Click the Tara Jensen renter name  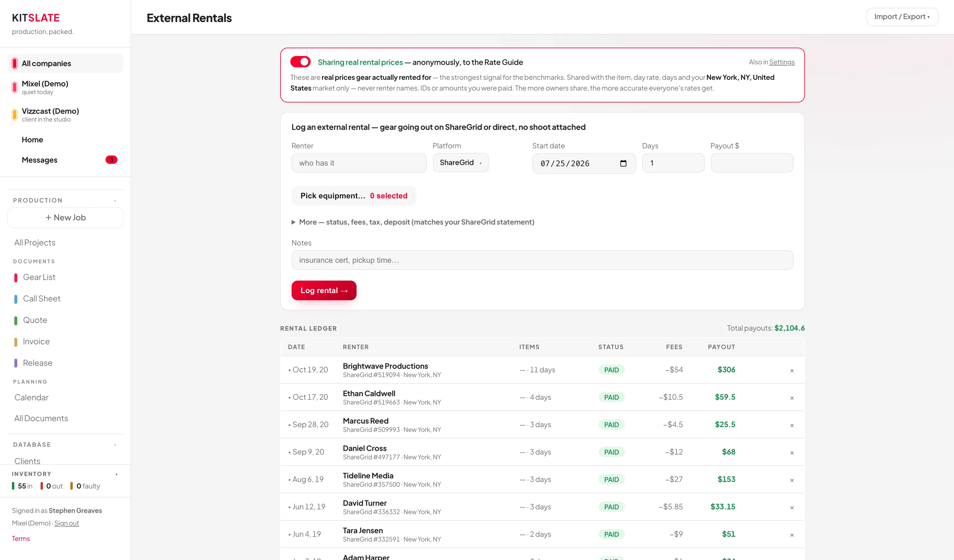(x=363, y=531)
